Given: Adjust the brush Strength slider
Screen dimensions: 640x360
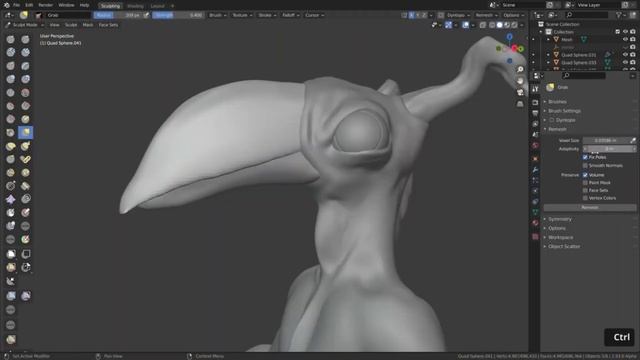Looking at the screenshot, I should point(178,15).
